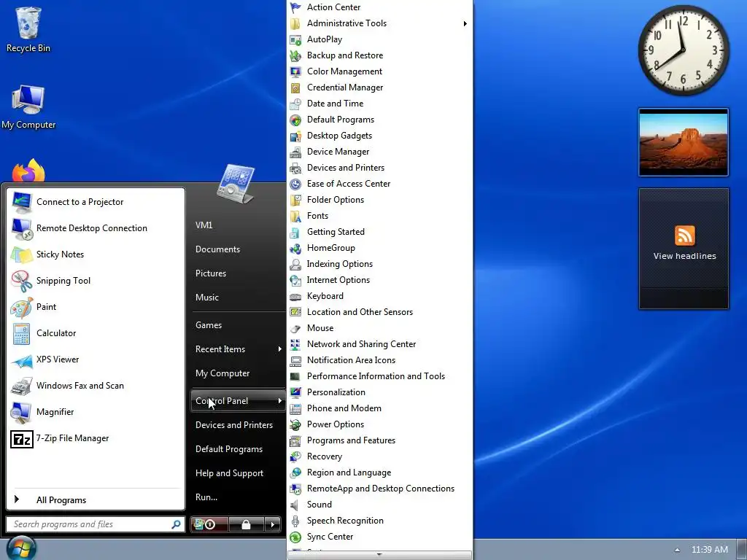
Task: Click Run... in the Start menu
Action: 206,497
